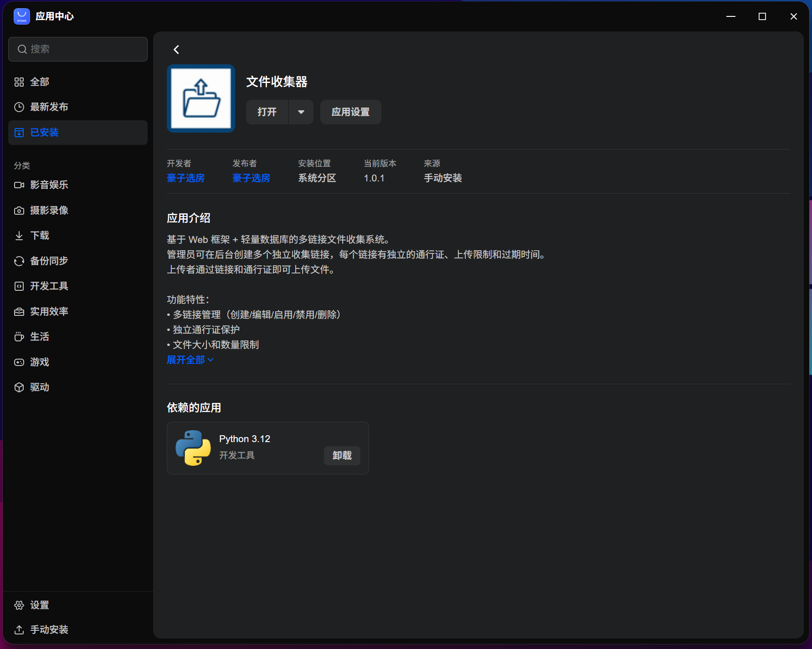The width and height of the screenshot is (812, 649).
Task: Click the 下载 download arrow icon
Action: 19,236
